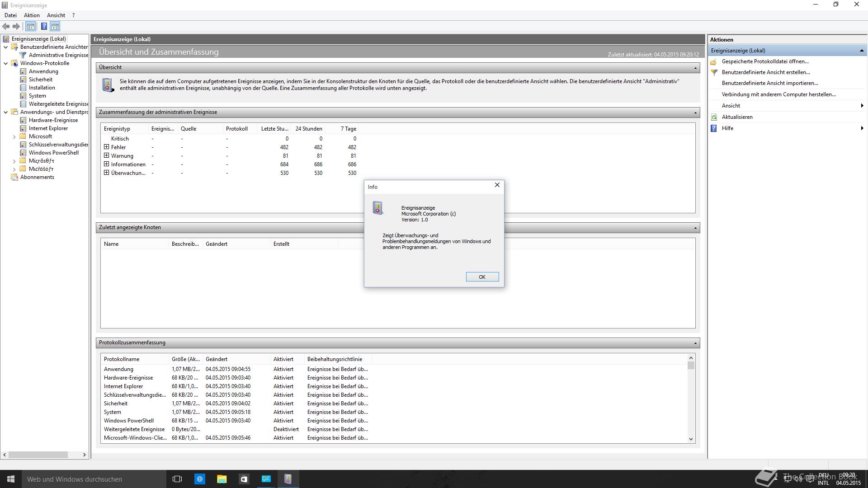Screen dimensions: 868x488
Task: Open Task View in taskbar
Action: pos(177,479)
